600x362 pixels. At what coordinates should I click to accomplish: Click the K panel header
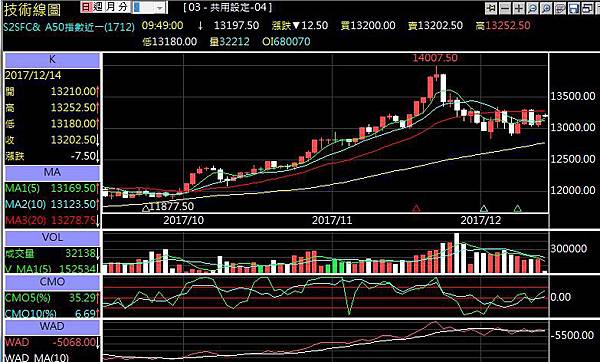coord(52,60)
